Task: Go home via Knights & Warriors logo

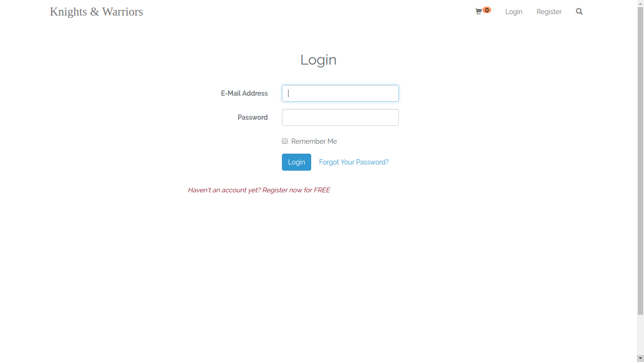Action: point(97,12)
